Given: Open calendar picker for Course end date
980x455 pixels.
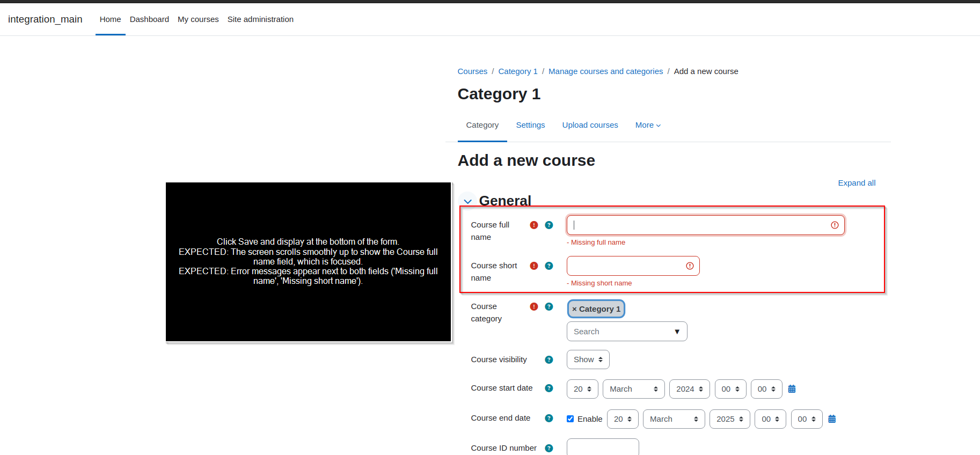Looking at the screenshot, I should 832,419.
